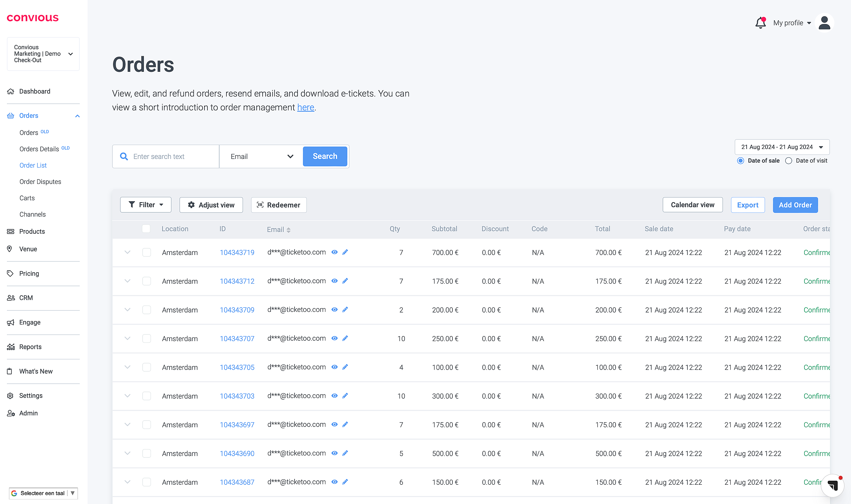The image size is (851, 504).
Task: Check the box for order 104343712
Action: pos(146,281)
